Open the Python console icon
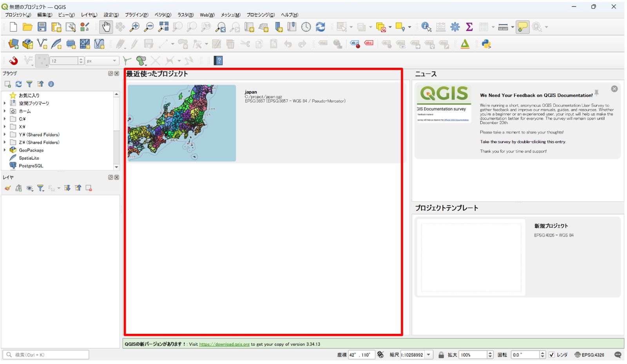627x364 pixels. click(486, 44)
